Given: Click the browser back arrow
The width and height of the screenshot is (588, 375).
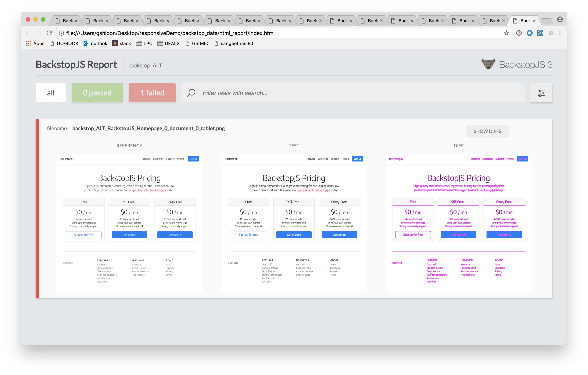Looking at the screenshot, I should pyautogui.click(x=28, y=33).
